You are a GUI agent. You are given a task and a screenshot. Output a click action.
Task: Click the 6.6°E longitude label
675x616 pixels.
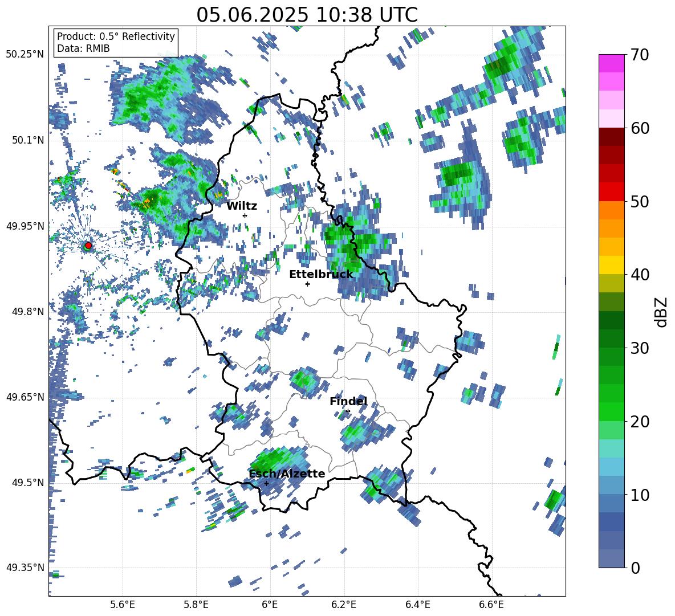491,605
